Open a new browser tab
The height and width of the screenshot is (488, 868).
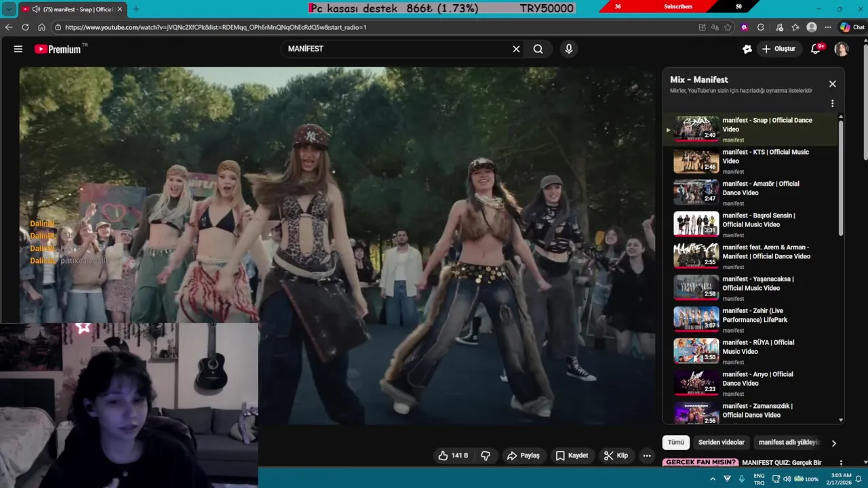point(136,9)
